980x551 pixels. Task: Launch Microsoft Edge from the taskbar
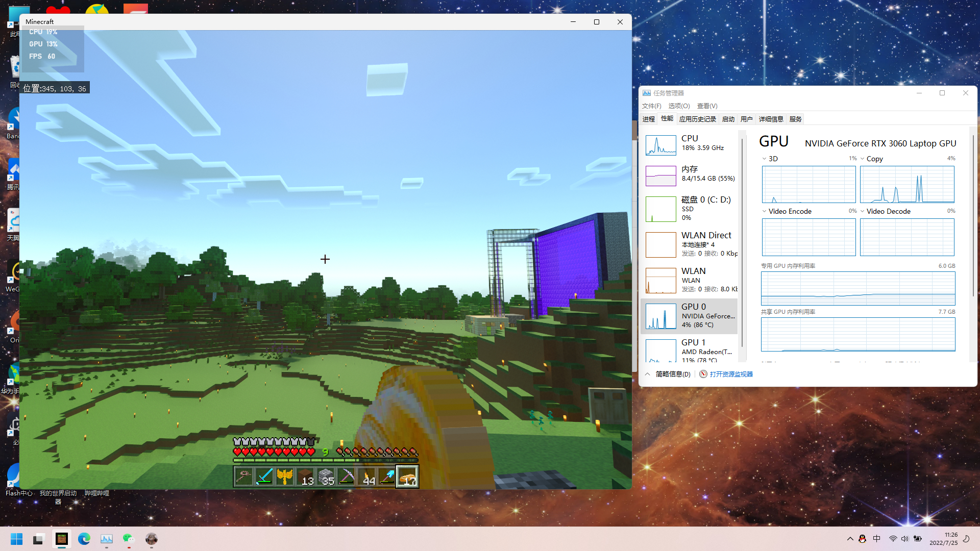tap(84, 539)
